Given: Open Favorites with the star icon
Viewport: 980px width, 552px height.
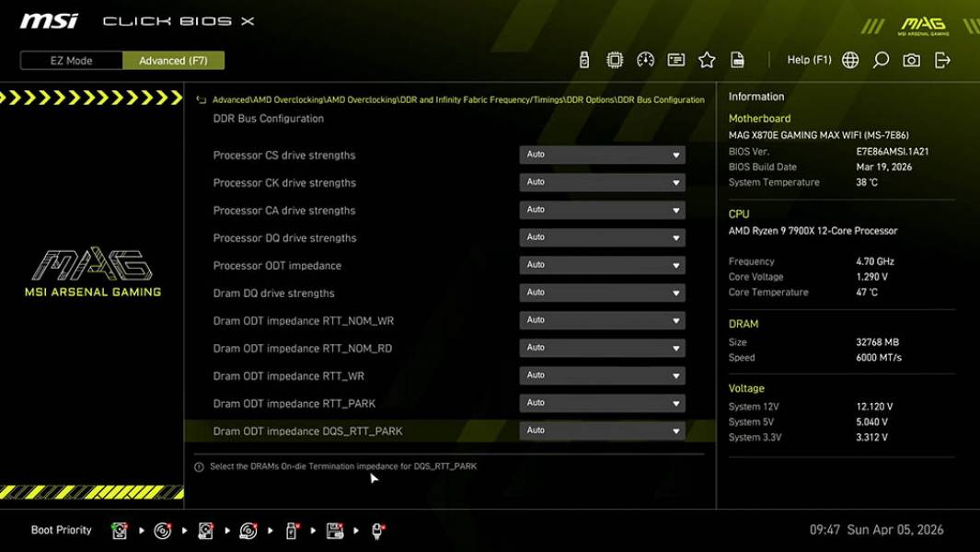Looking at the screenshot, I should pyautogui.click(x=708, y=59).
